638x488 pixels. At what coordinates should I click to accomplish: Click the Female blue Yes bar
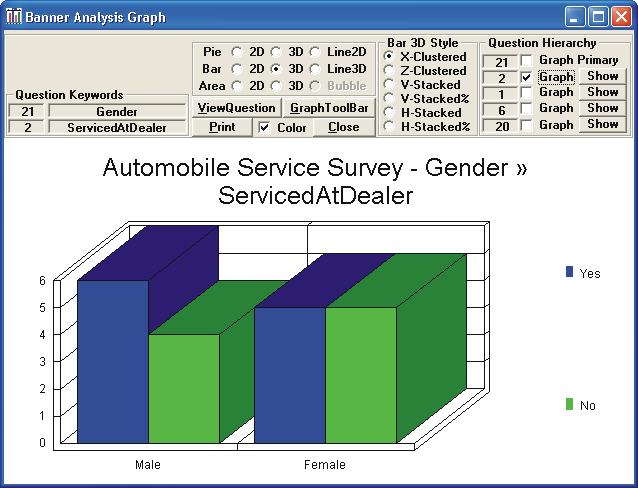click(290, 375)
